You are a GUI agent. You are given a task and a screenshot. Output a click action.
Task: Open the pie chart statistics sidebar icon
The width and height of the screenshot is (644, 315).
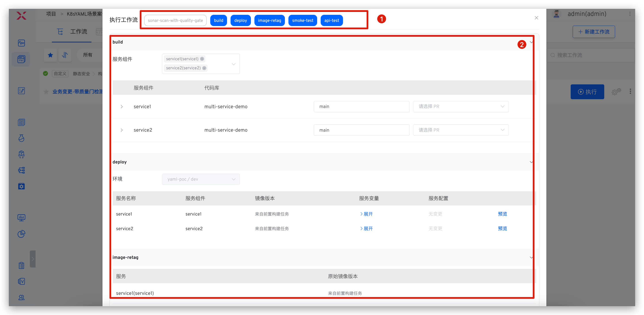tap(21, 234)
